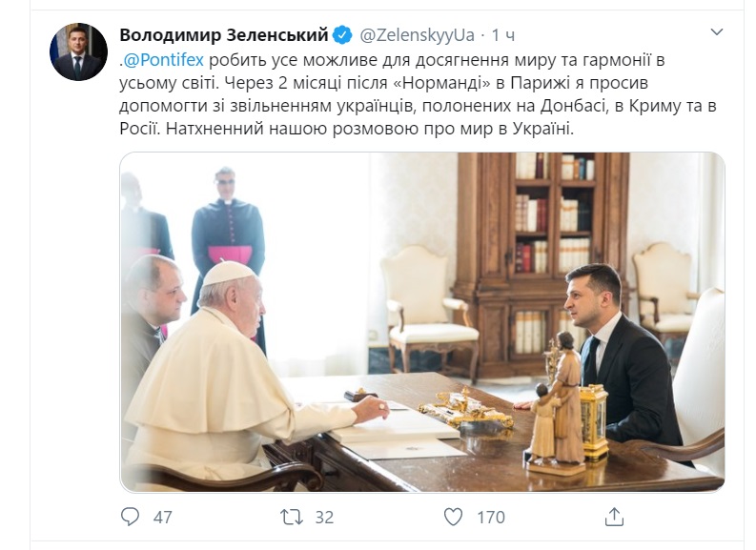The image size is (756, 550).
Task: Expand the tweet options chevron menu
Action: click(x=717, y=32)
